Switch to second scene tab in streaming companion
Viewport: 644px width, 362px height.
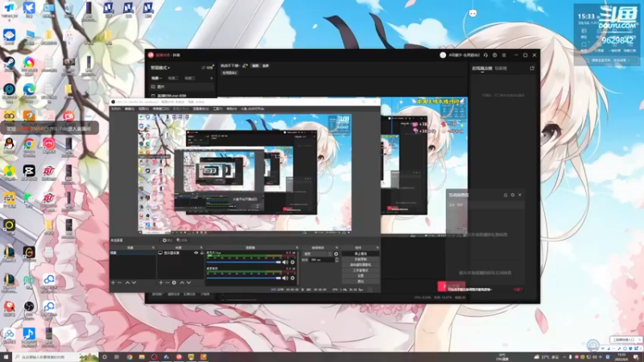[173, 78]
